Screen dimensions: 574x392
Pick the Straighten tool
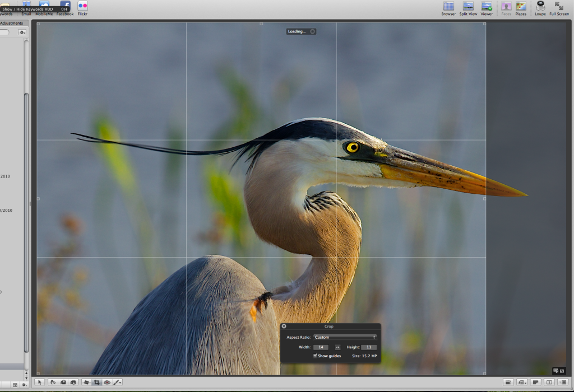(x=86, y=382)
